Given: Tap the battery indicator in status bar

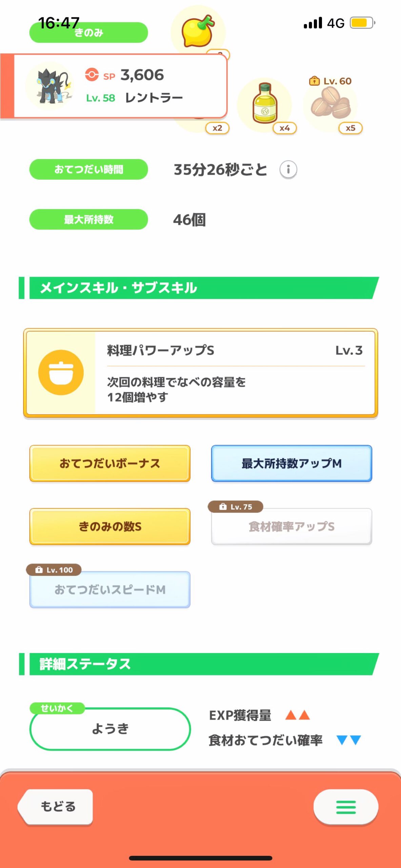Looking at the screenshot, I should point(362,23).
